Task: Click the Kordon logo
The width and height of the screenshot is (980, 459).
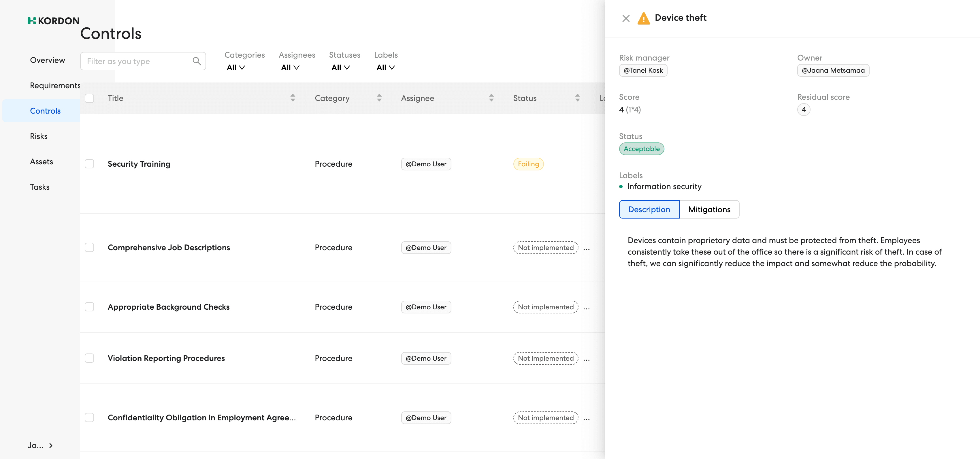Action: [54, 20]
